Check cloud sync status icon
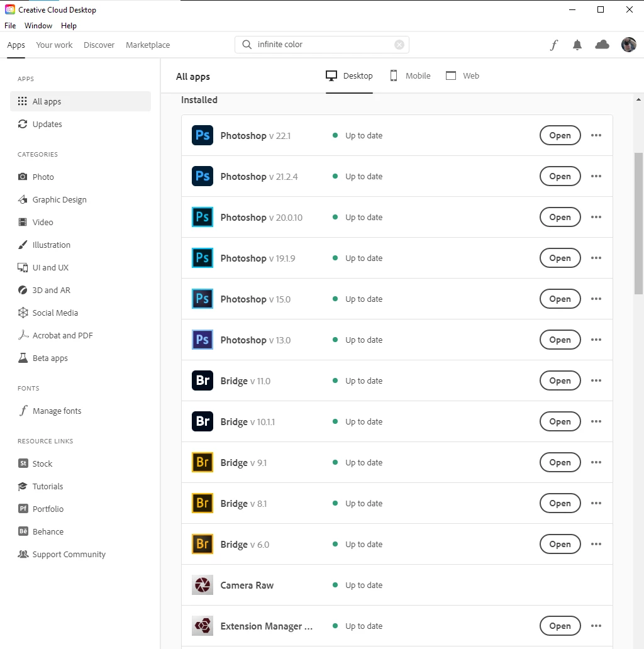Image resolution: width=644 pixels, height=649 pixels. pos(602,45)
